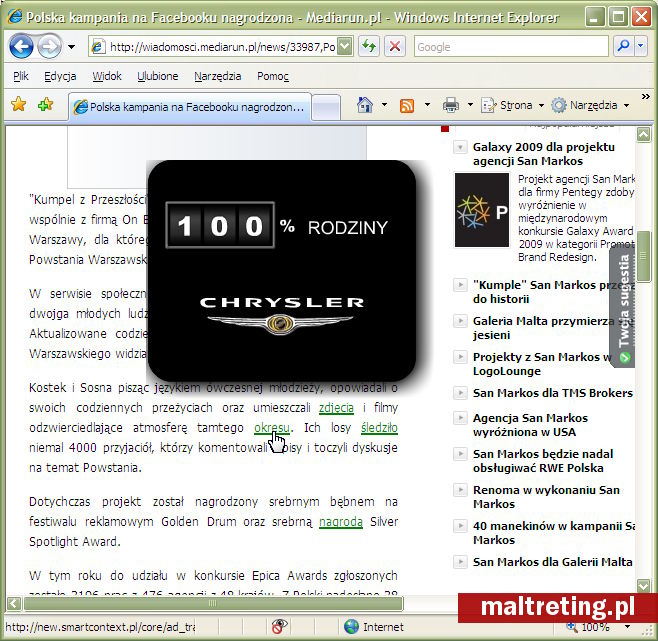658x641 pixels.
Task: Open the RSS feeds dropdown arrow
Action: pyautogui.click(x=427, y=105)
